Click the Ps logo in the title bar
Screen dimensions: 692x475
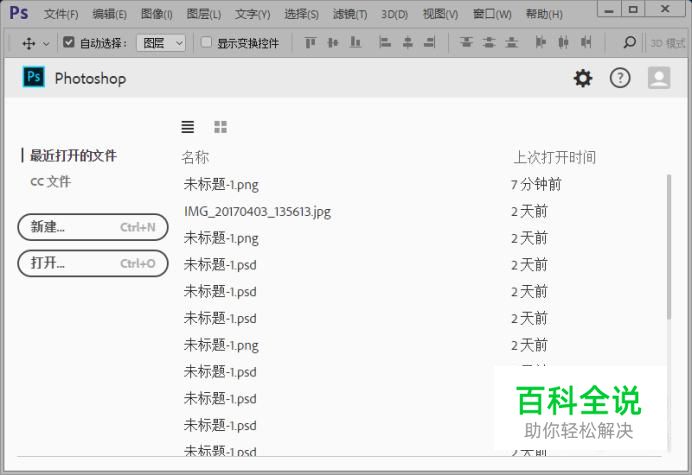(19, 13)
